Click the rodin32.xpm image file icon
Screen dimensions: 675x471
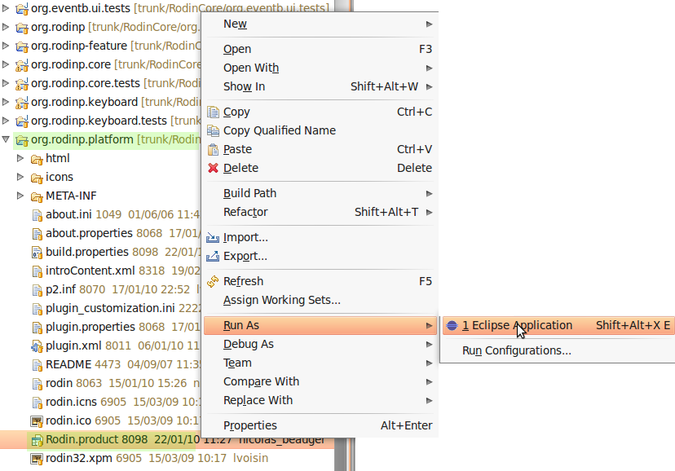(x=37, y=459)
